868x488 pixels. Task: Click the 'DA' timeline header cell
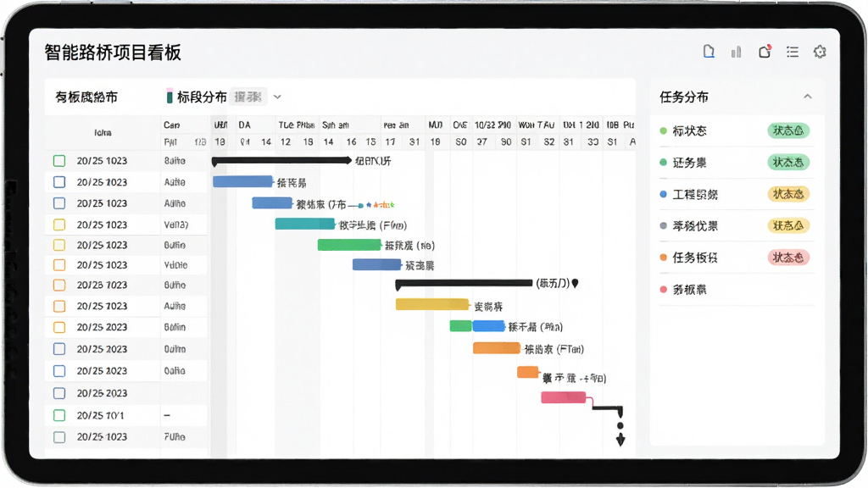245,125
